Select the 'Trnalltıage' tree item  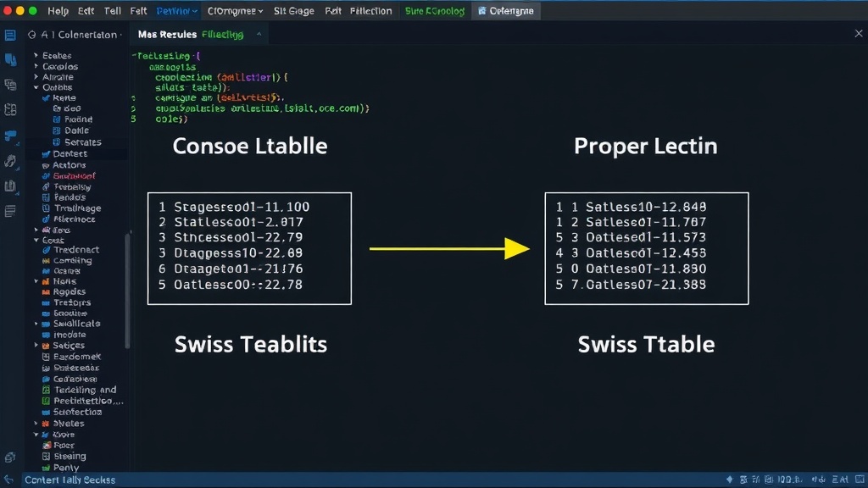pyautogui.click(x=77, y=208)
